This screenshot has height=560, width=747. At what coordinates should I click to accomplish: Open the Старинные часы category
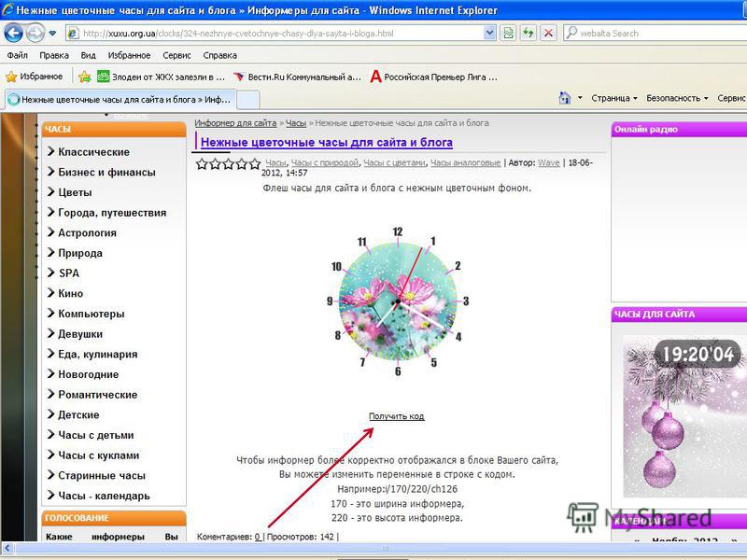[102, 476]
